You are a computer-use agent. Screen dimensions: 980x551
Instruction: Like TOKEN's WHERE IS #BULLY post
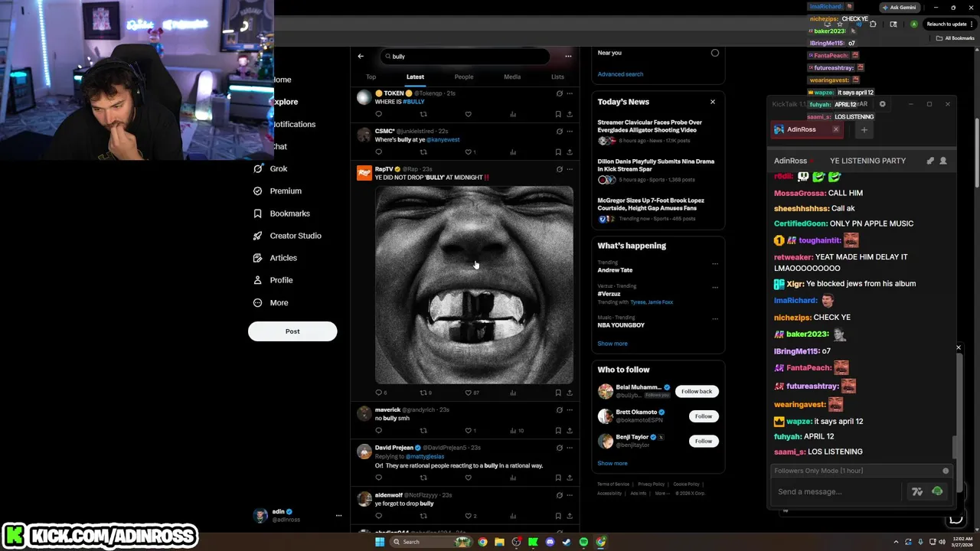[468, 114]
